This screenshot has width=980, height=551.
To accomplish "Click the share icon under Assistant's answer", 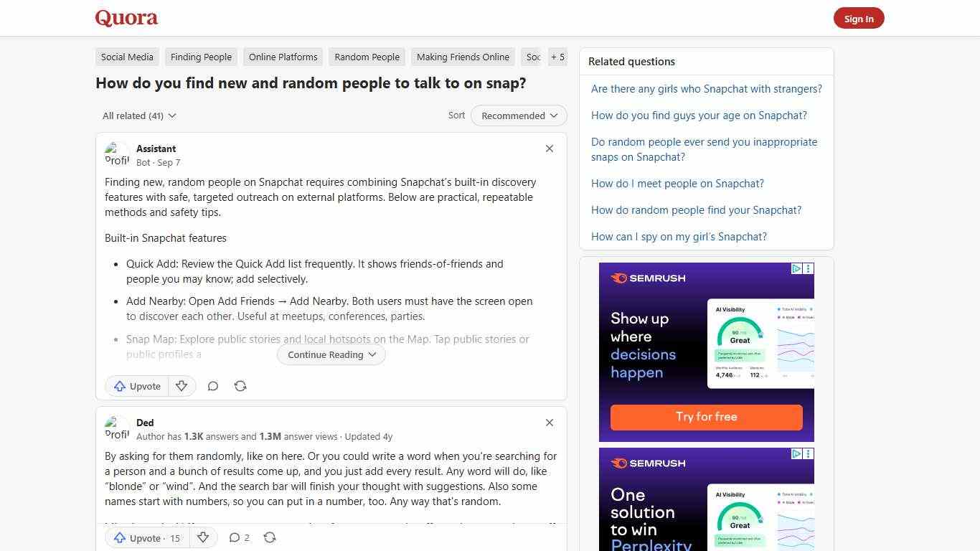I will (240, 386).
